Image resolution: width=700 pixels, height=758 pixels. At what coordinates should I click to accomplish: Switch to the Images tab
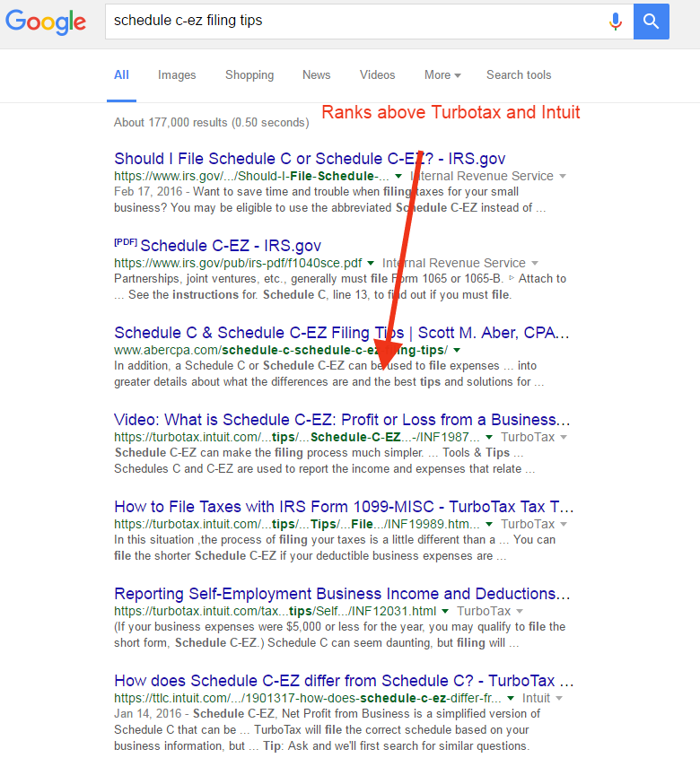pos(177,75)
